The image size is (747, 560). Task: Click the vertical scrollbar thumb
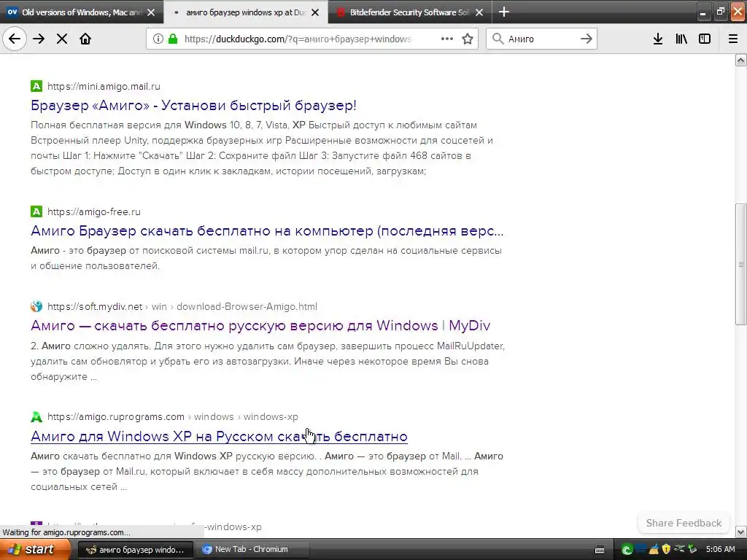(x=741, y=264)
